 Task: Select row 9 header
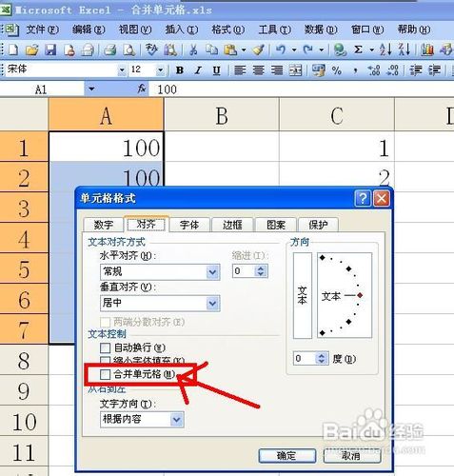(24, 390)
